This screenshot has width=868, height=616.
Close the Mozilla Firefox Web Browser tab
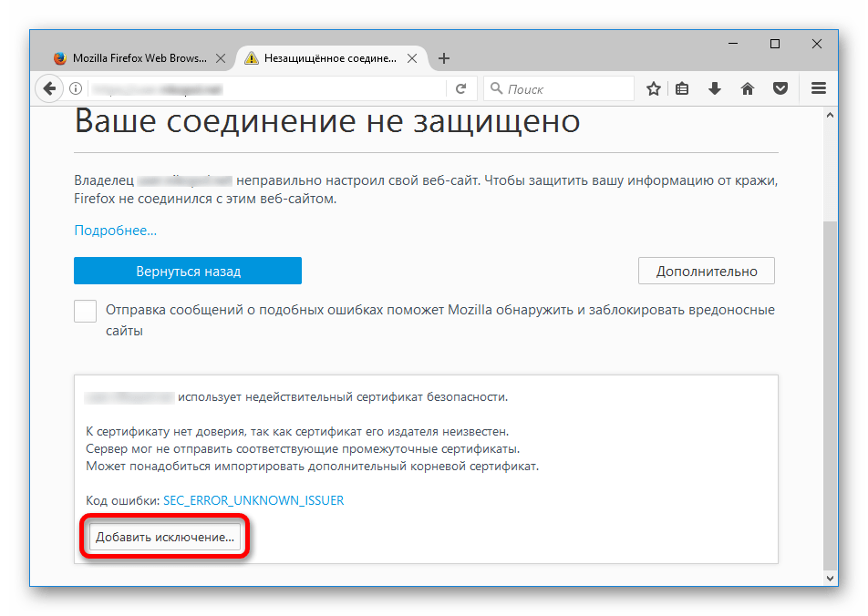(x=221, y=58)
